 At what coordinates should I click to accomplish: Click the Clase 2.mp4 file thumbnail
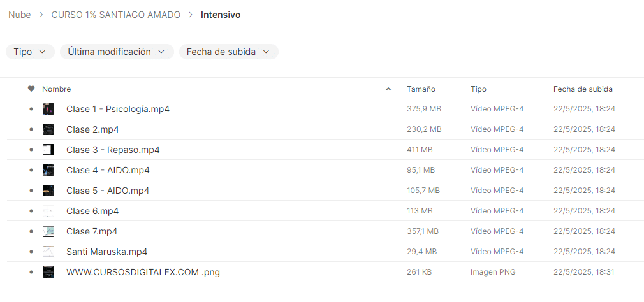[x=48, y=129]
